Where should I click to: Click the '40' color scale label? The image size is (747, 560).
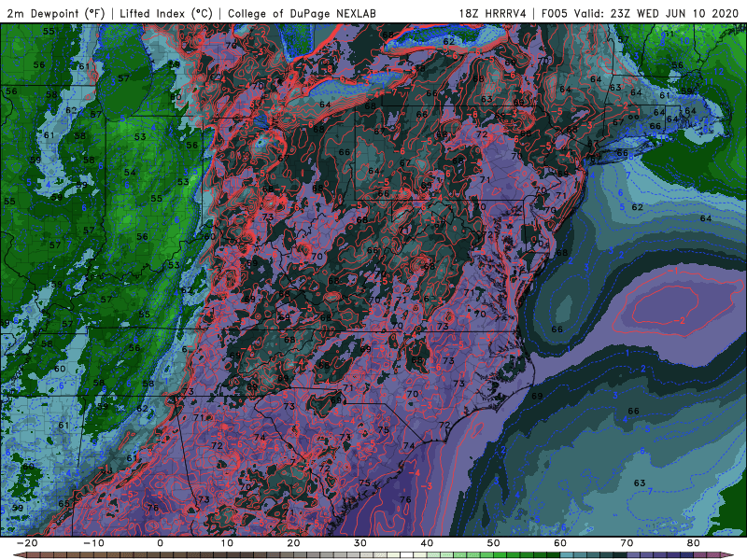[x=427, y=543]
